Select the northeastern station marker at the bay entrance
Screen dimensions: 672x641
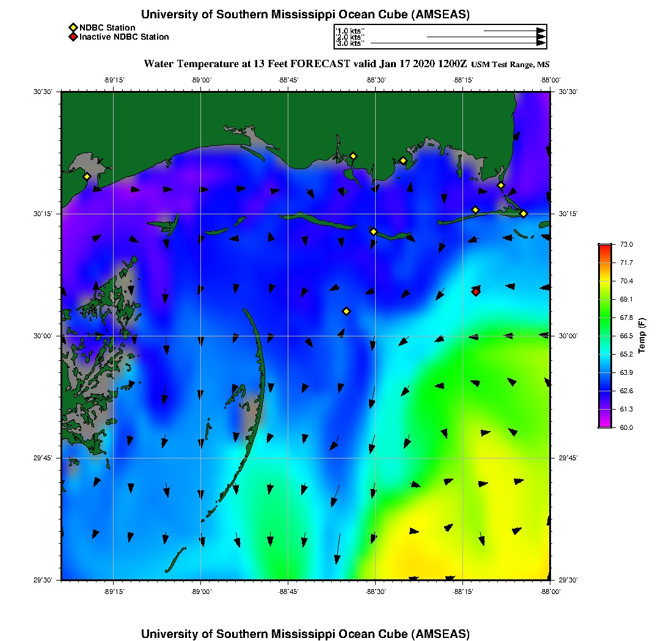501,186
